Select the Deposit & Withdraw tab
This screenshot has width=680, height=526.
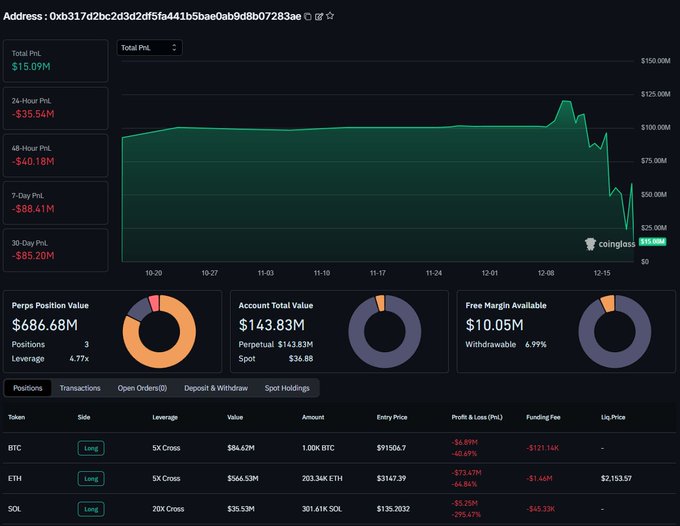pyautogui.click(x=216, y=388)
